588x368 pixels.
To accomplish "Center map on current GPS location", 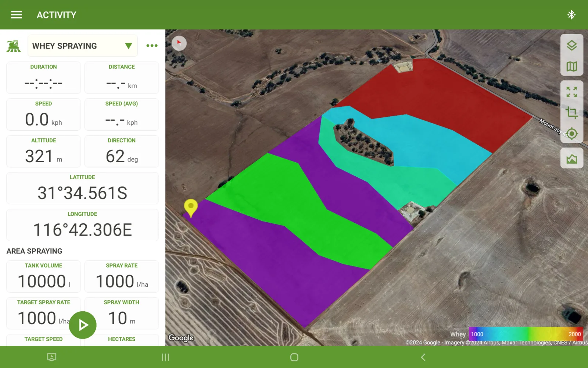I will click(x=571, y=134).
